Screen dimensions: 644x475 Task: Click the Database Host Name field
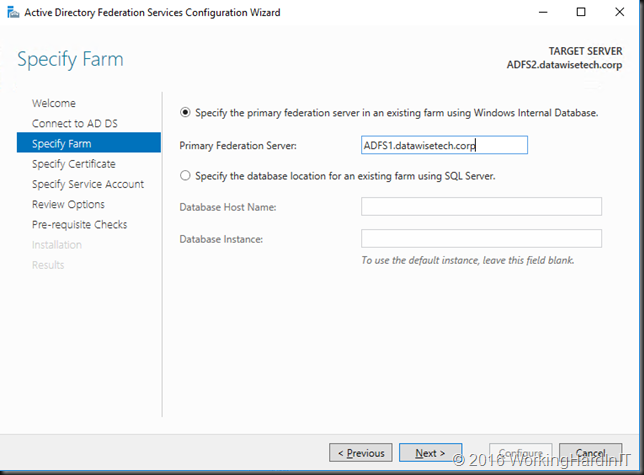(x=481, y=207)
